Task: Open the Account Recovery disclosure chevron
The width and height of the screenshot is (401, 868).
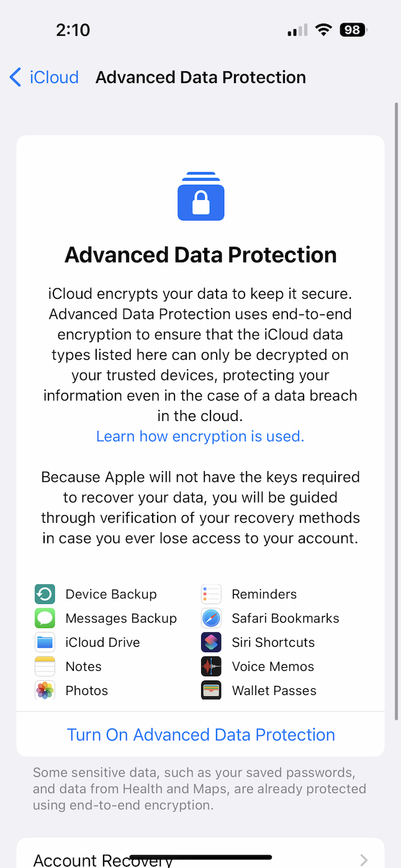Action: [363, 859]
